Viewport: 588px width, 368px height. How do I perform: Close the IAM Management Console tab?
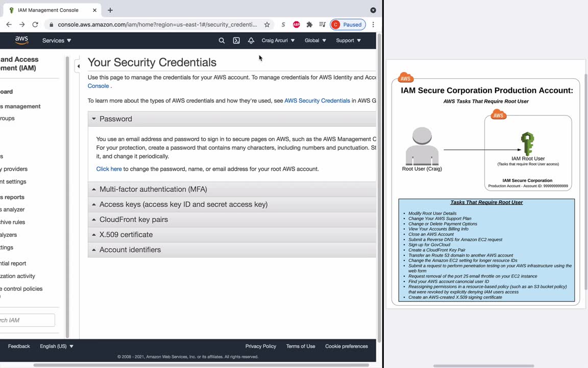(x=94, y=10)
